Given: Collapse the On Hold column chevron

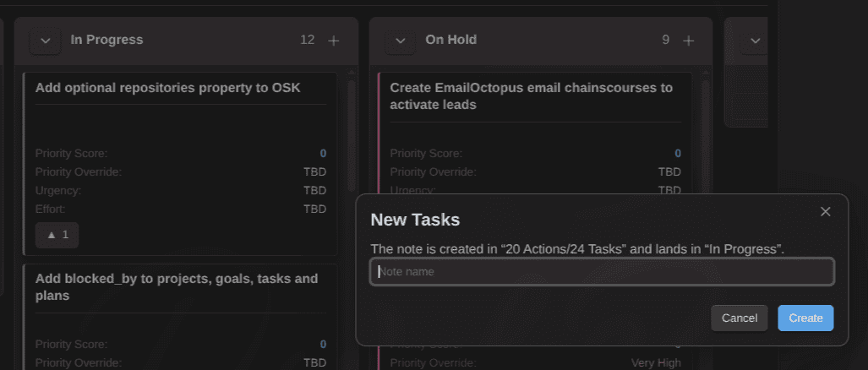Looking at the screenshot, I should point(401,41).
